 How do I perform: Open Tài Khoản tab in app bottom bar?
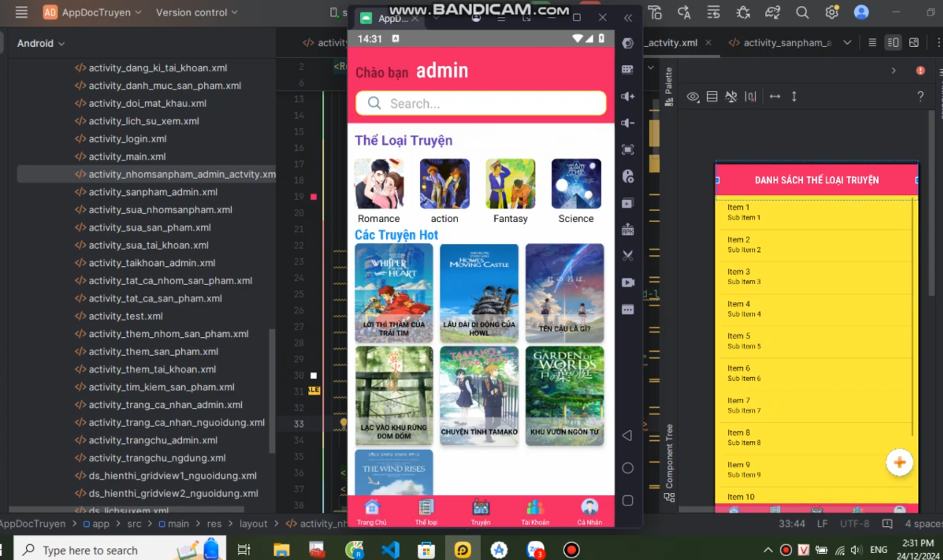tap(535, 512)
